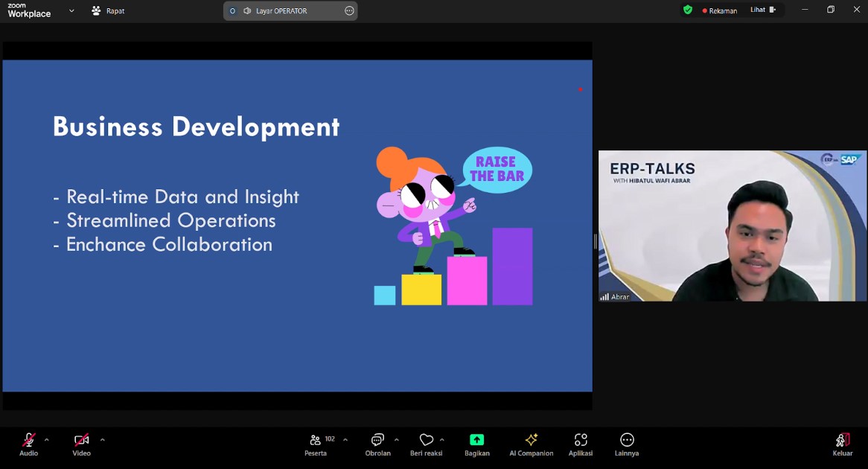This screenshot has height=469, width=868.
Task: Expand the Audio options arrow
Action: pyautogui.click(x=47, y=439)
